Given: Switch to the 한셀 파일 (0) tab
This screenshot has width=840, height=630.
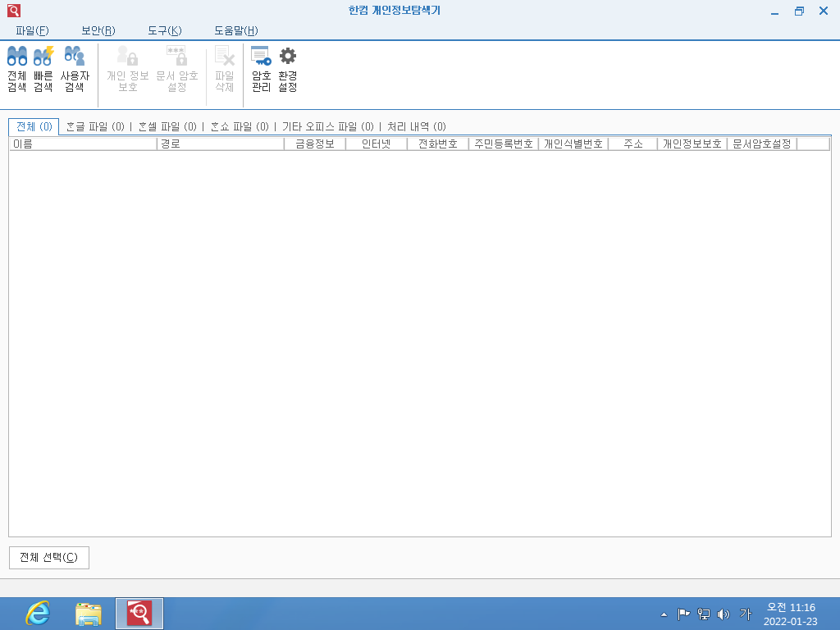Looking at the screenshot, I should point(167,126).
